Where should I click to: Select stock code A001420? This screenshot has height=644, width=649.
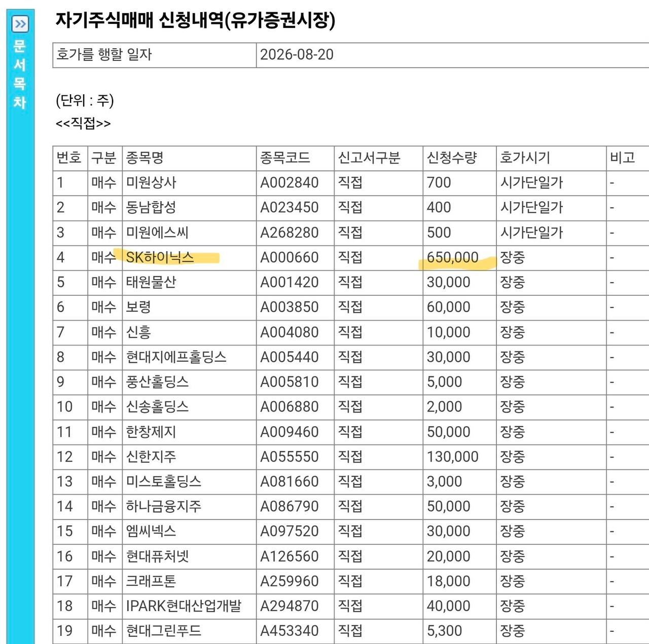point(290,282)
